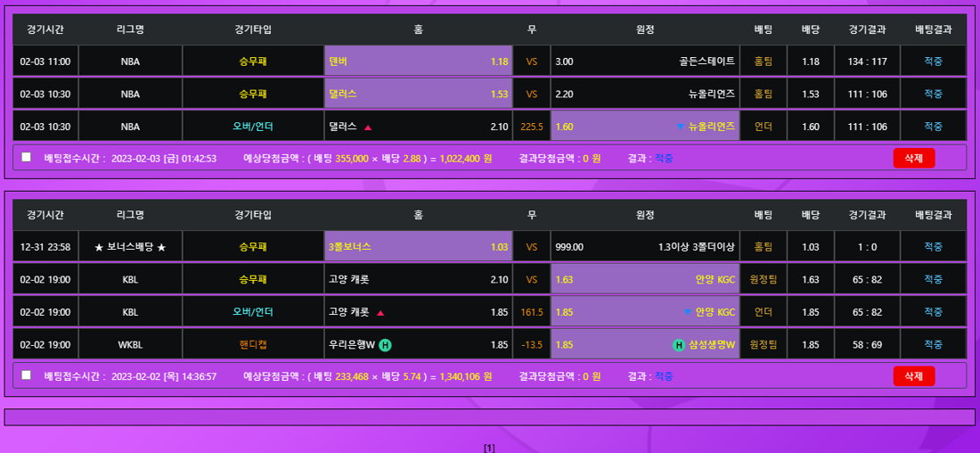Image resolution: width=980 pixels, height=453 pixels.
Task: Click the star left of 보너스배당
Action: point(99,247)
